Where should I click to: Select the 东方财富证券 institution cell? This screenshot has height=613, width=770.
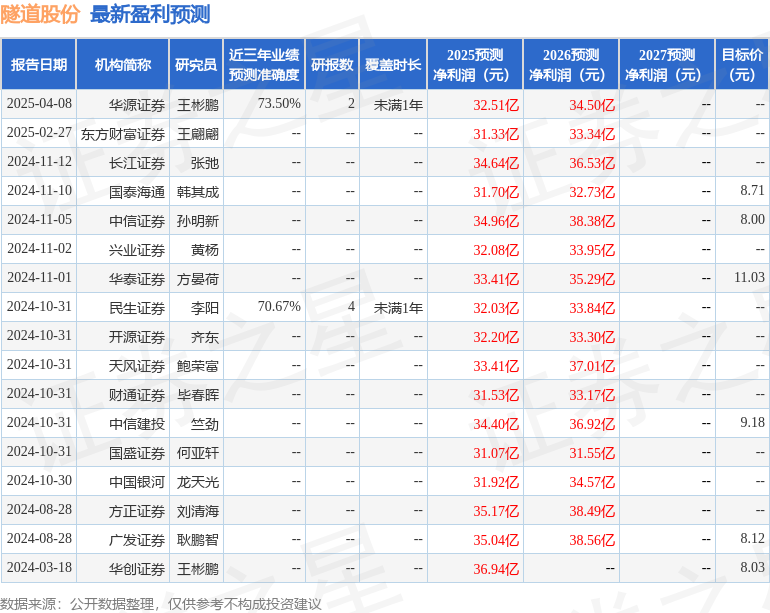click(x=123, y=134)
